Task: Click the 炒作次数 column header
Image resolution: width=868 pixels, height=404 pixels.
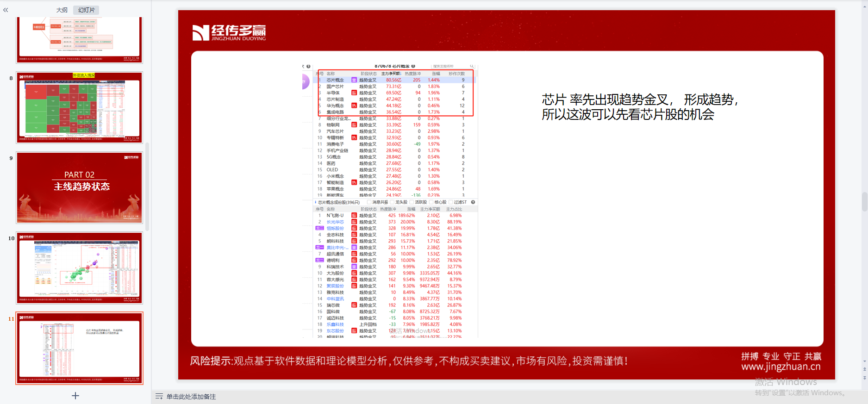Action: tap(456, 74)
